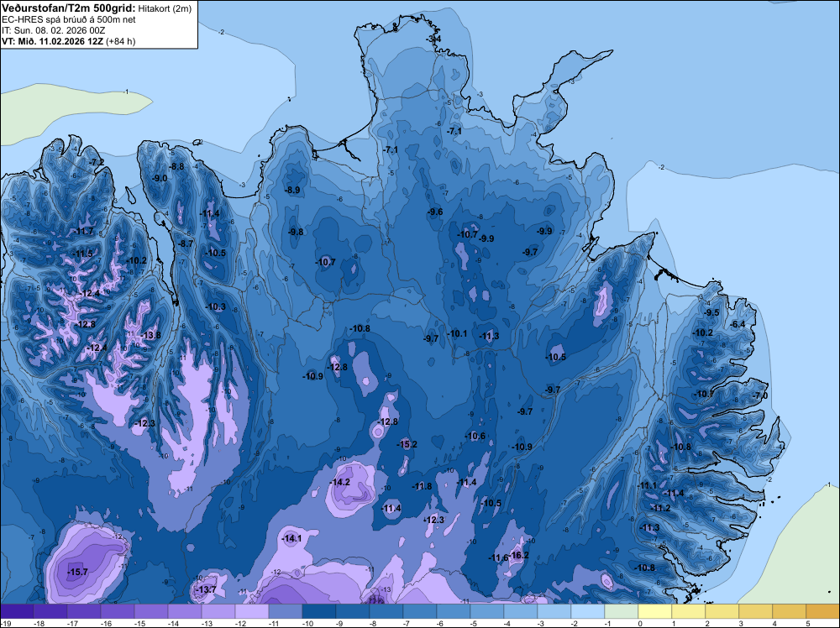Select the -8.7 temperature label

click(x=186, y=243)
